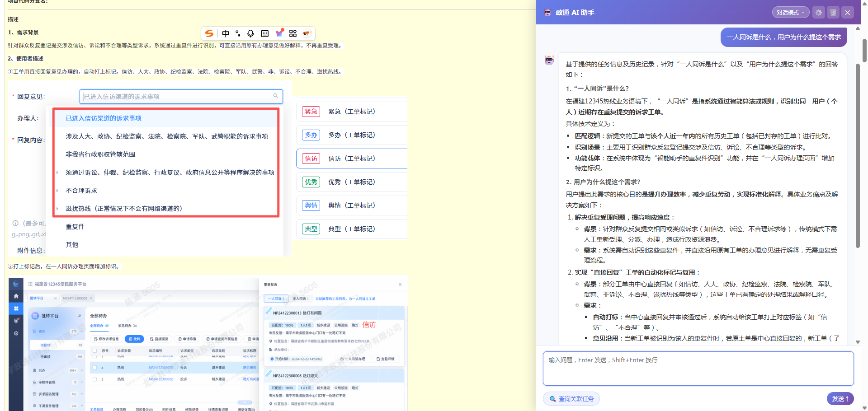Open the IME soft keyboard icon
Screen dimensions: 868x411
(265, 33)
